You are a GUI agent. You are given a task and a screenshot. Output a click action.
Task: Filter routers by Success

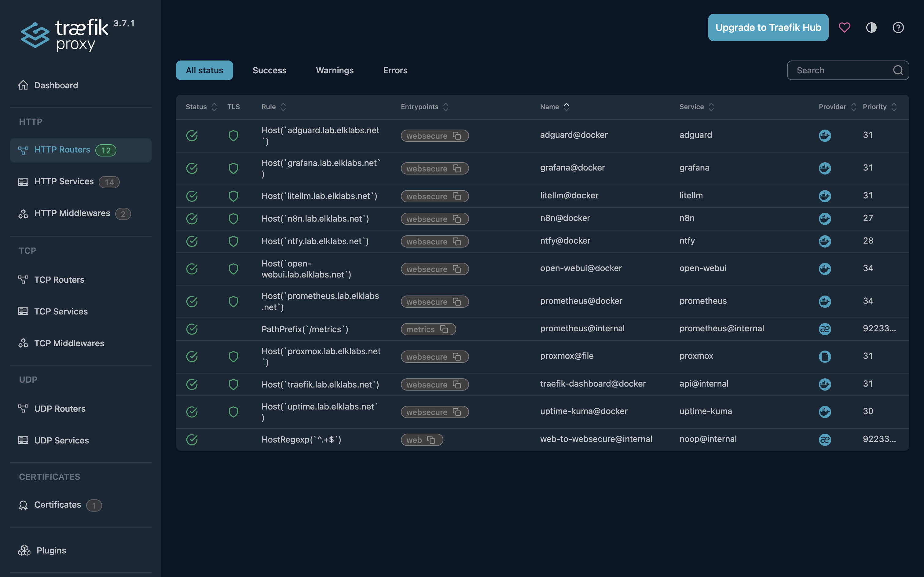[269, 70]
